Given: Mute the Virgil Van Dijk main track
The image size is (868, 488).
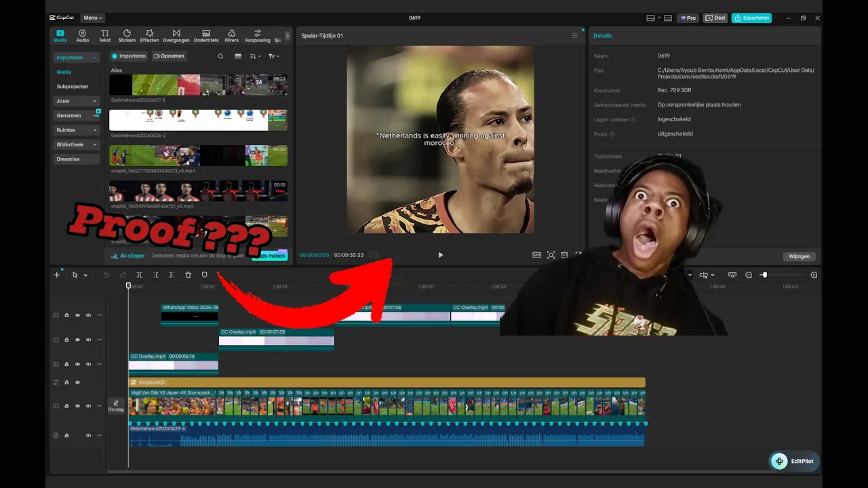Looking at the screenshot, I should pyautogui.click(x=88, y=406).
